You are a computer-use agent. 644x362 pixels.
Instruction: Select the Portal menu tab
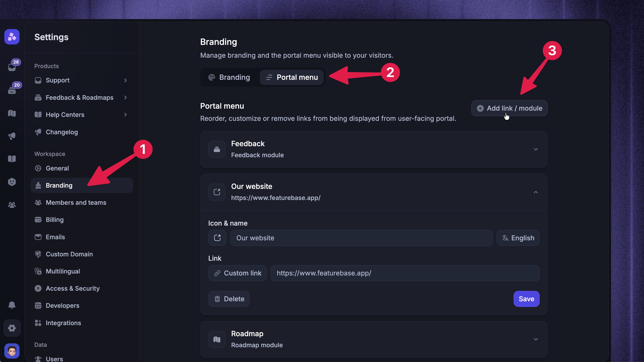[x=292, y=77]
